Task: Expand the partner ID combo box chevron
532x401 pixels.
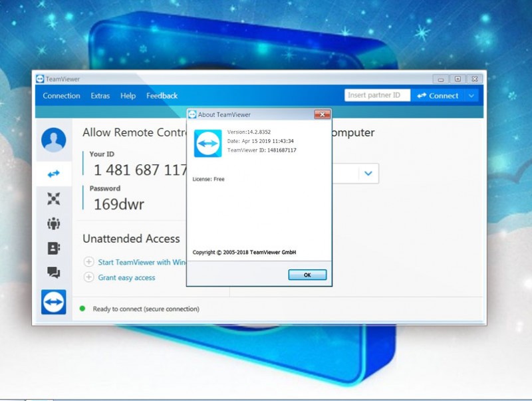Action: (368, 174)
